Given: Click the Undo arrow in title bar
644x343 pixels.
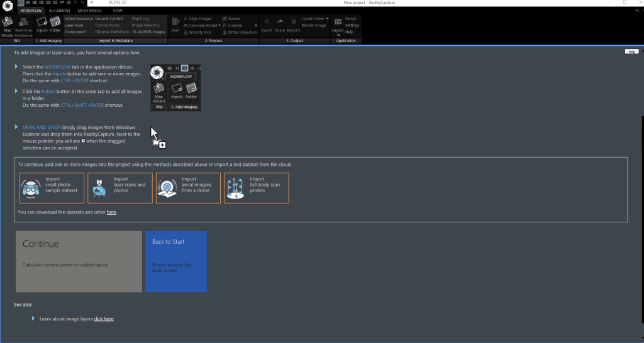Looking at the screenshot, I should coord(75,3).
